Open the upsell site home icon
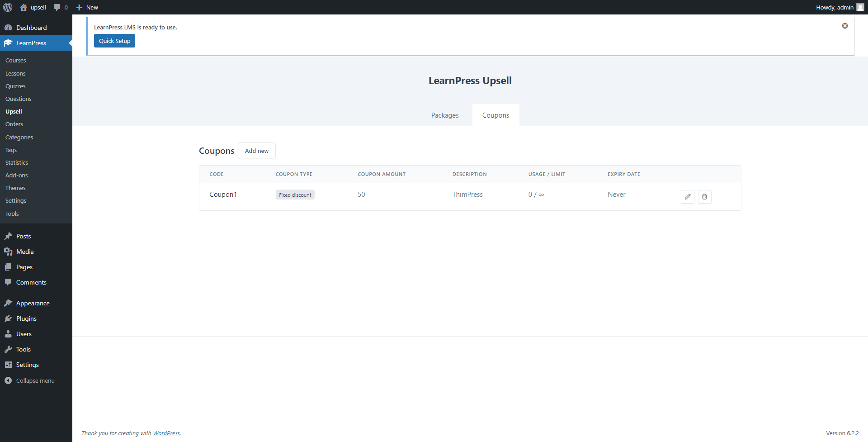This screenshot has height=442, width=868. 24,7
